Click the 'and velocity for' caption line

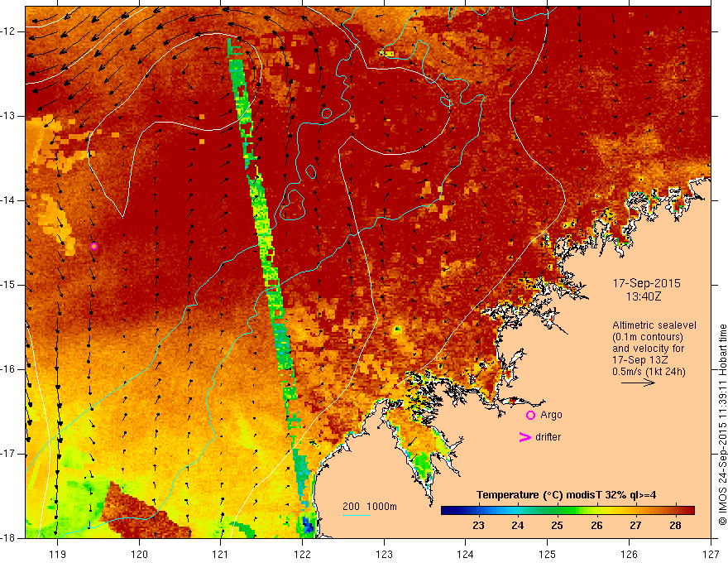click(648, 349)
